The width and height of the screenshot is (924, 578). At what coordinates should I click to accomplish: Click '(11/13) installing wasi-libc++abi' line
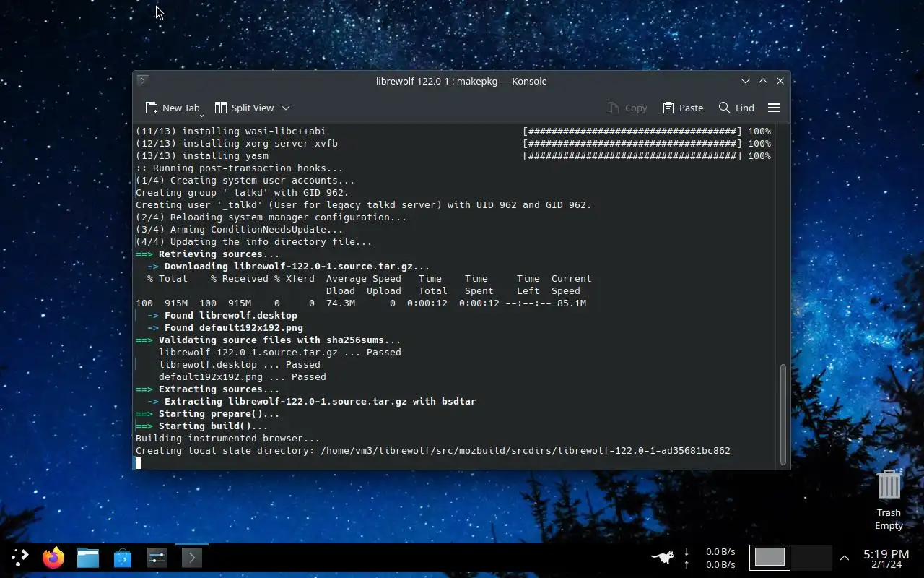[230, 131]
